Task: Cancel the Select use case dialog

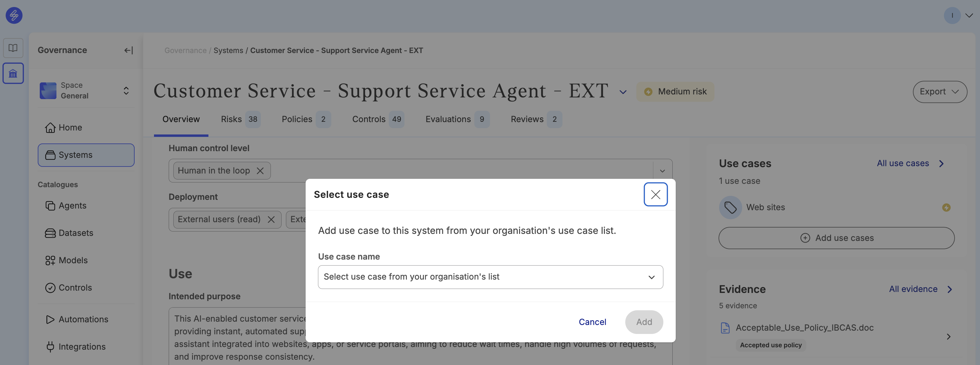Action: (x=592, y=322)
